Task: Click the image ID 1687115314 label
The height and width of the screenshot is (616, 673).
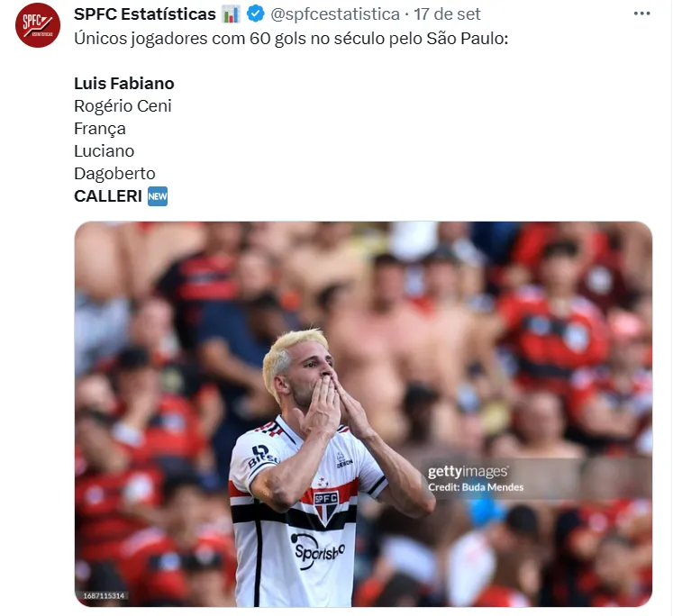Action: point(104,595)
